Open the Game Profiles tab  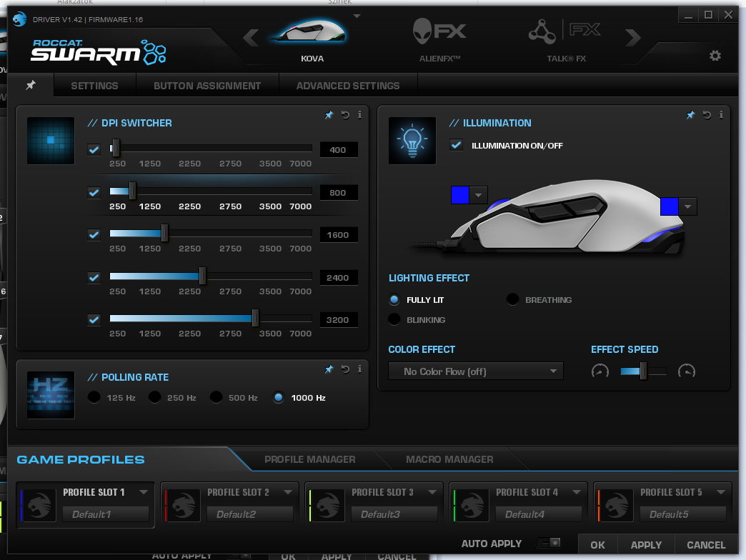[x=81, y=460]
